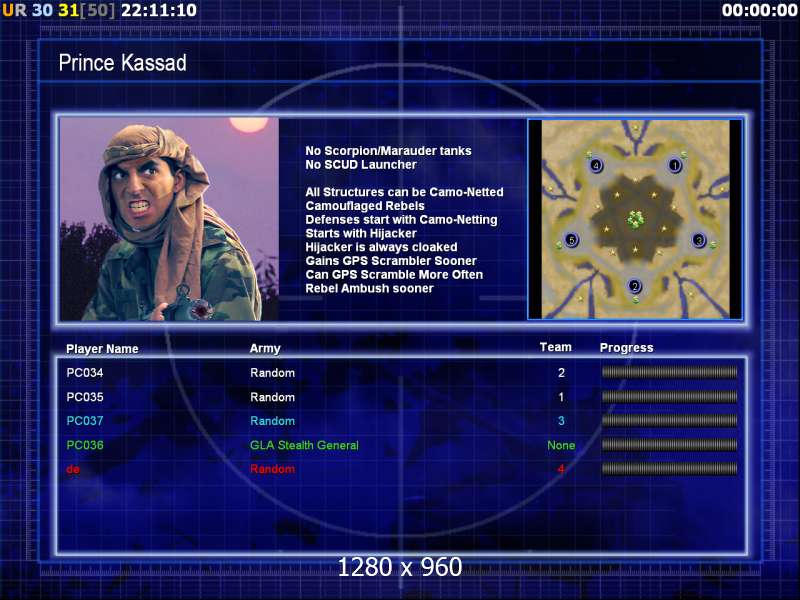Click start position 4 on the map
The height and width of the screenshot is (600, 800).
pyautogui.click(x=595, y=165)
